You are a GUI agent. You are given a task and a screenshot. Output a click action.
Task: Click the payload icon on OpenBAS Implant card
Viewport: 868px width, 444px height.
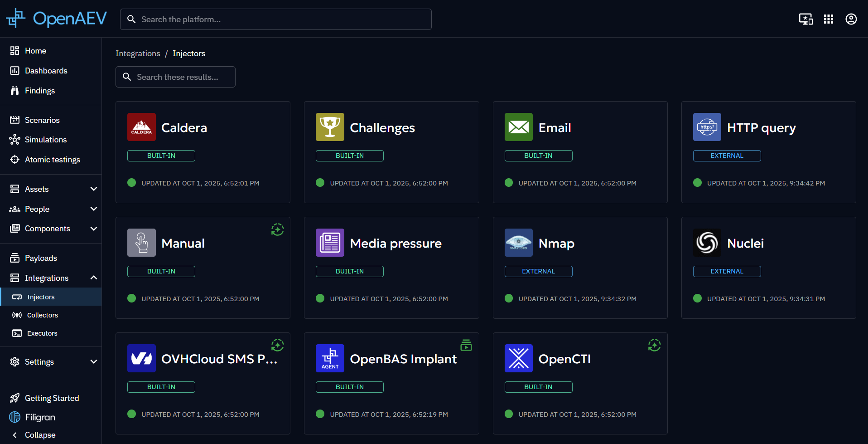(466, 345)
